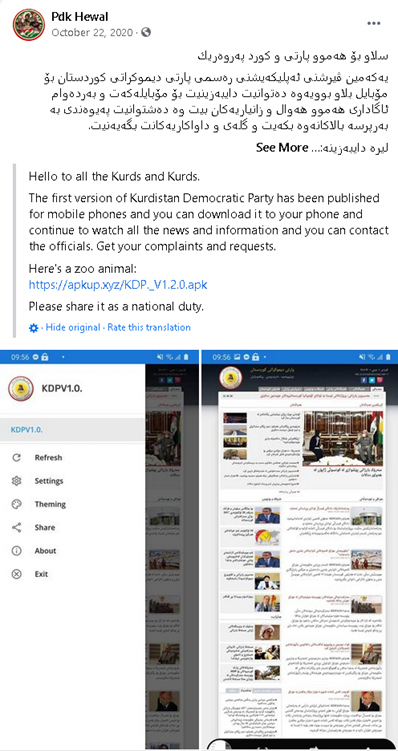Select highlighted KDPV1.0. drawer item
The height and width of the screenshot is (751, 398).
72,430
